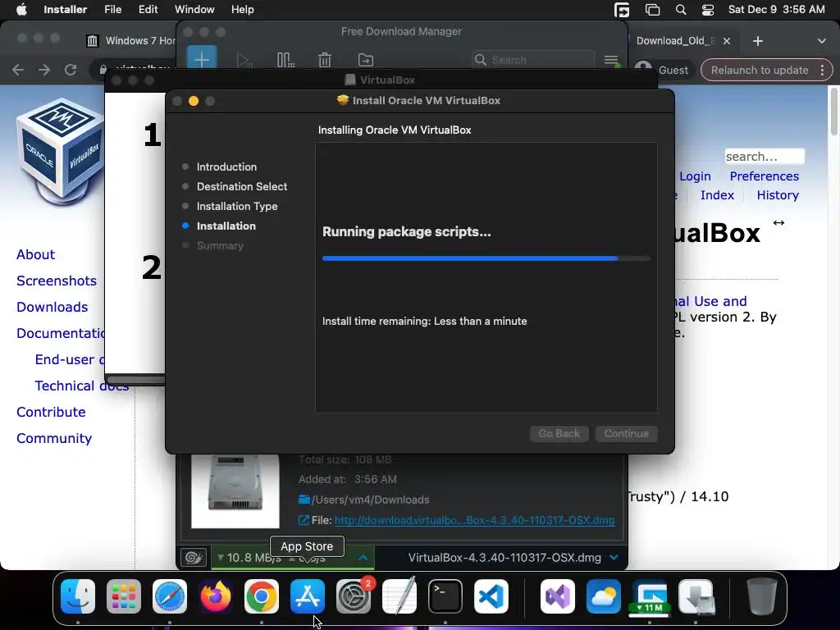The height and width of the screenshot is (630, 840).
Task: Click pause downloads icon in Free Download Manager
Action: pyautogui.click(x=285, y=60)
